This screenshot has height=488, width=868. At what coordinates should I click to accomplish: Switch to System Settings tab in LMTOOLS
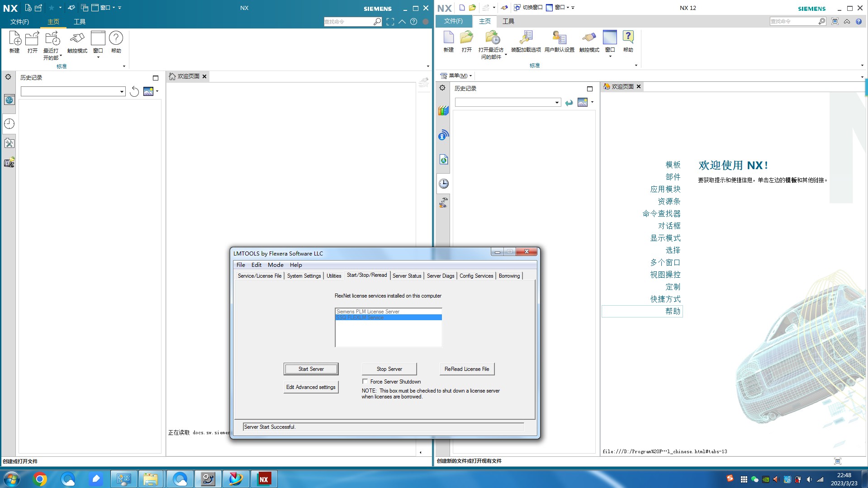pyautogui.click(x=304, y=275)
